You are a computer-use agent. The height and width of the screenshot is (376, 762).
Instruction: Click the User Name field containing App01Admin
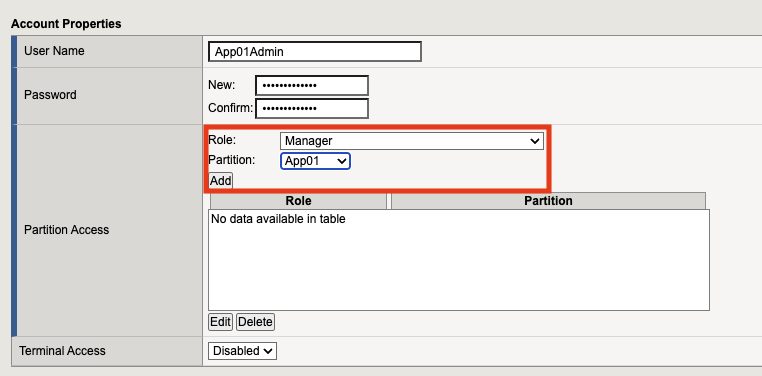(x=315, y=51)
